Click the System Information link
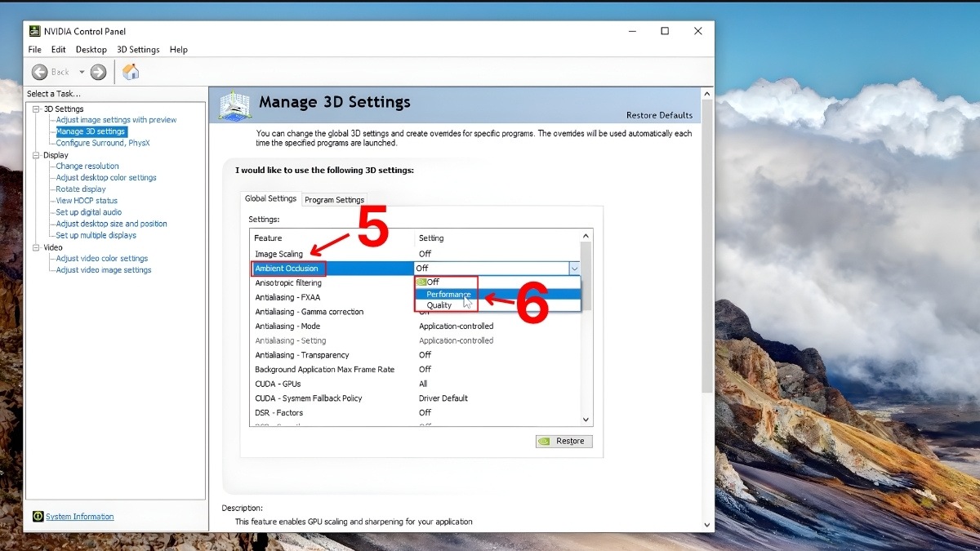The height and width of the screenshot is (551, 980). click(x=80, y=517)
